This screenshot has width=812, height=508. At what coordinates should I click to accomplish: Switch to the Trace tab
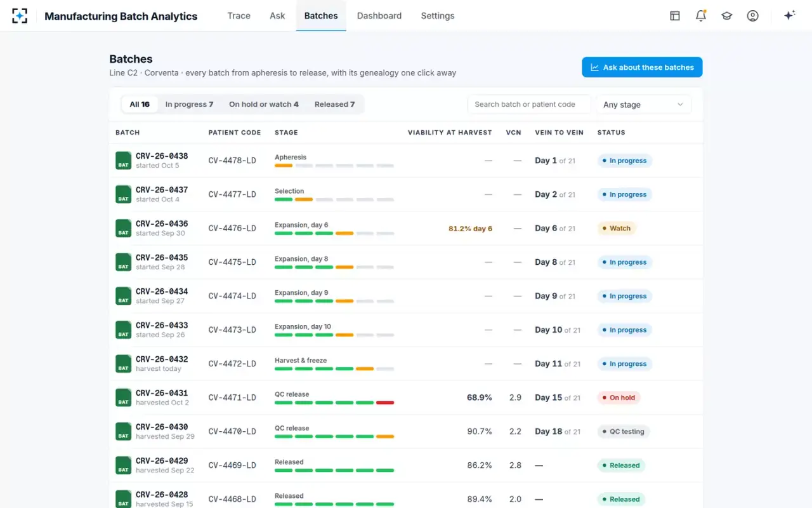point(239,16)
